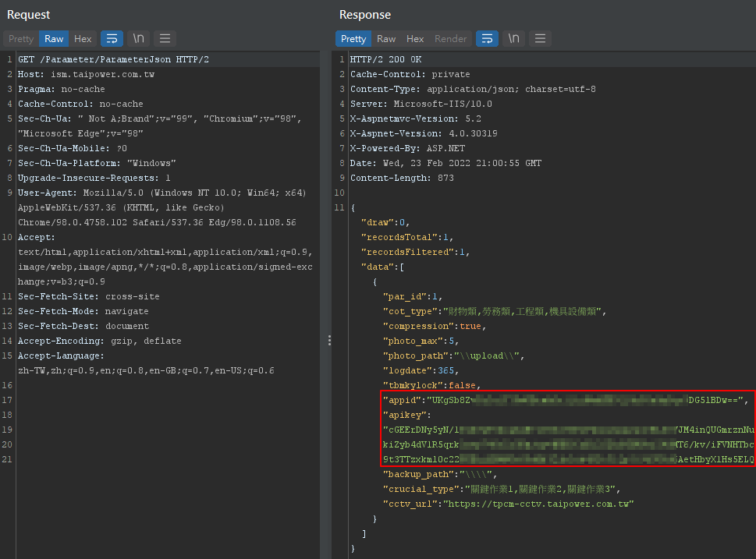Switch Response view to Pretty tab
This screenshot has height=559, width=756.
coord(353,38)
